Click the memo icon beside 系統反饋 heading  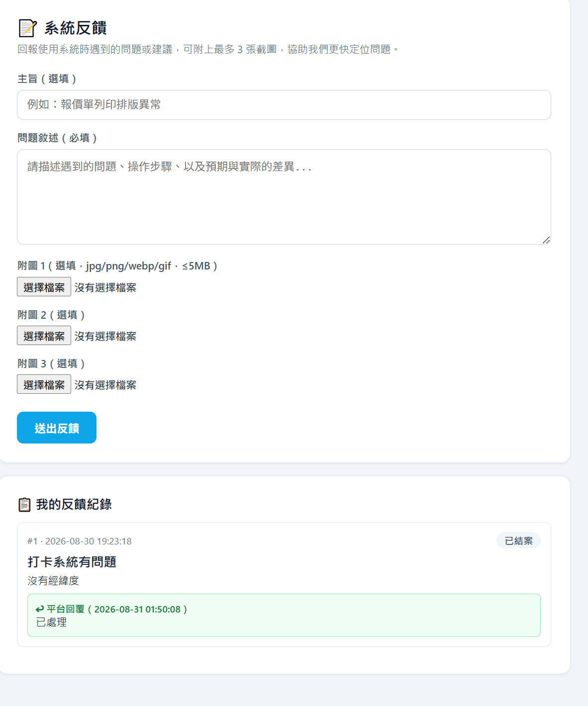(x=27, y=28)
